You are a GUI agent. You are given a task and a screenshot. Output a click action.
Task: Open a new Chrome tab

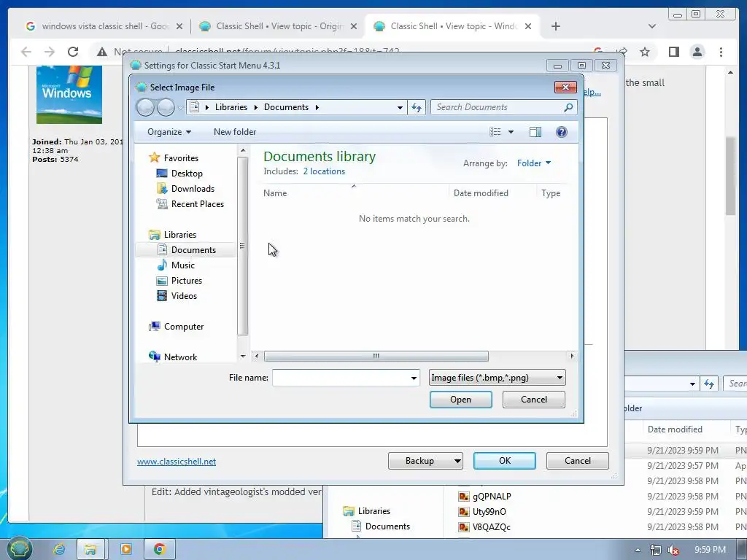click(x=555, y=26)
